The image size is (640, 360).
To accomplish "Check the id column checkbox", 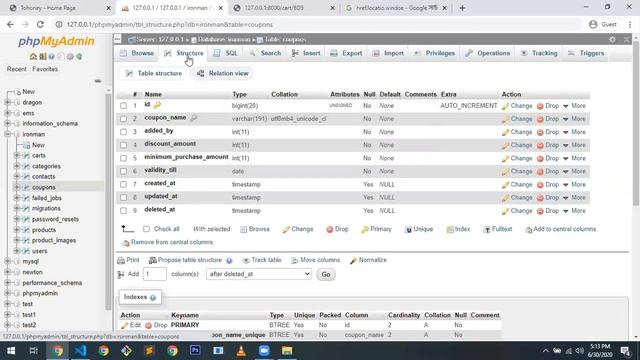I will pyautogui.click(x=123, y=106).
